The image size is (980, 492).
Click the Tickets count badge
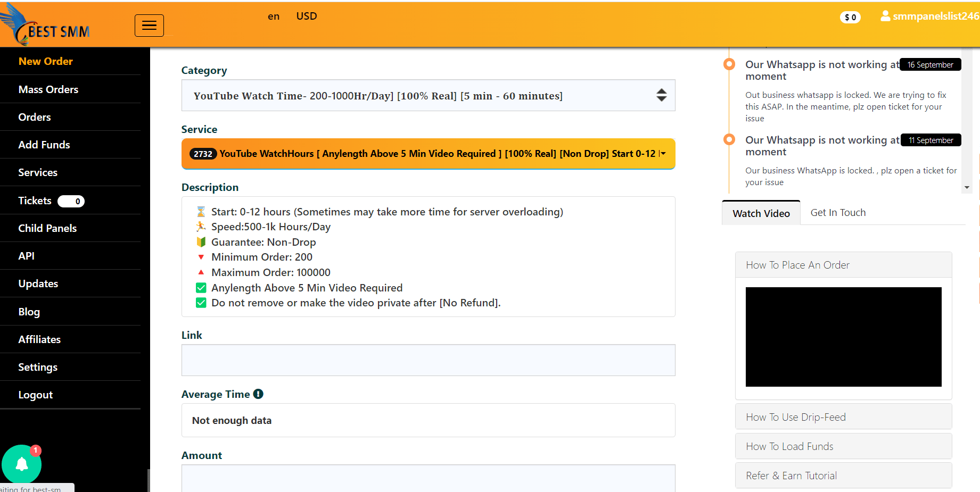(71, 201)
